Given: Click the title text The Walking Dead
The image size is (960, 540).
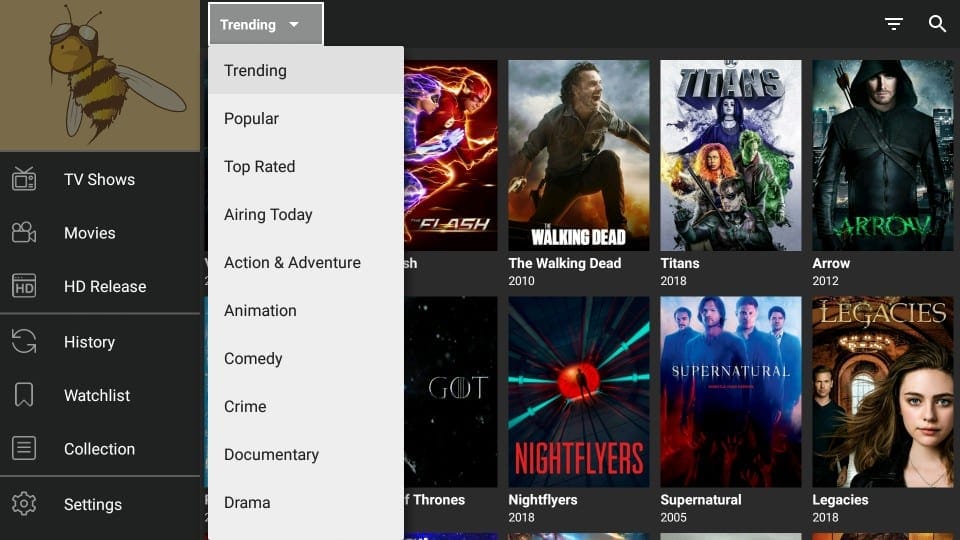Looking at the screenshot, I should click(564, 263).
